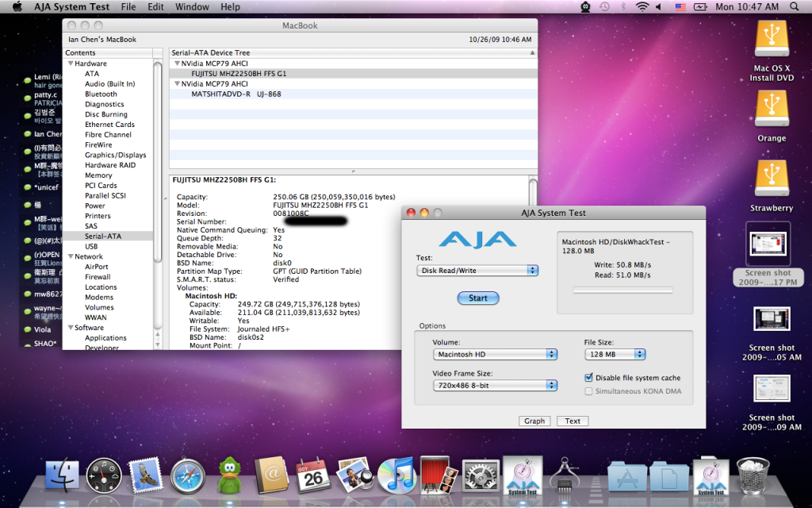Open the Volume dropdown
812x508 pixels.
tap(495, 354)
